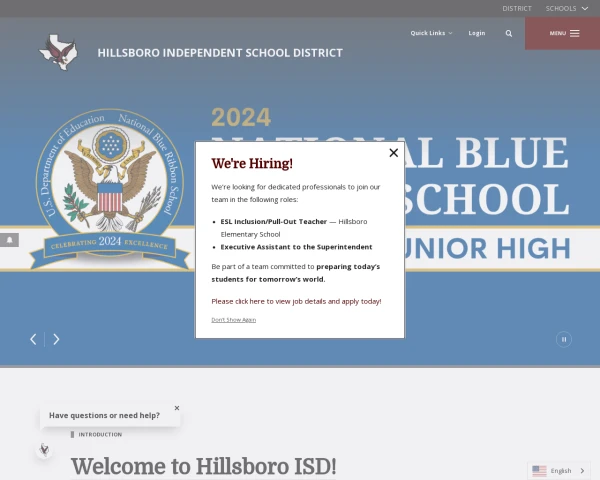Image resolution: width=600 pixels, height=480 pixels.
Task: Go to previous slide arrow
Action: pyautogui.click(x=34, y=339)
